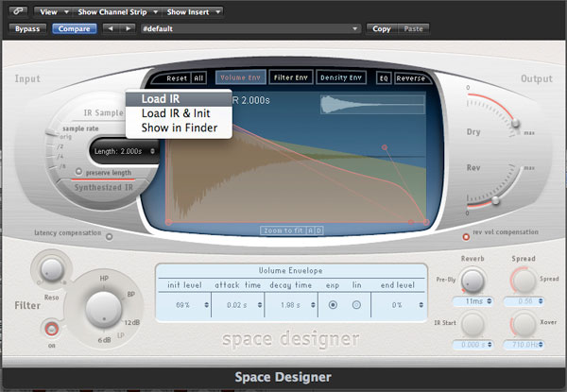
Task: Go to next preset arrow
Action: pyautogui.click(x=128, y=28)
